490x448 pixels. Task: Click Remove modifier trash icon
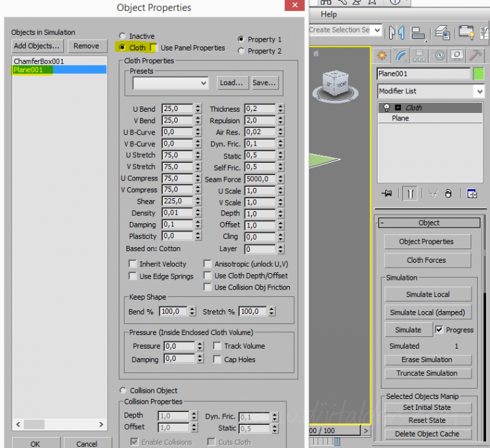click(448, 193)
